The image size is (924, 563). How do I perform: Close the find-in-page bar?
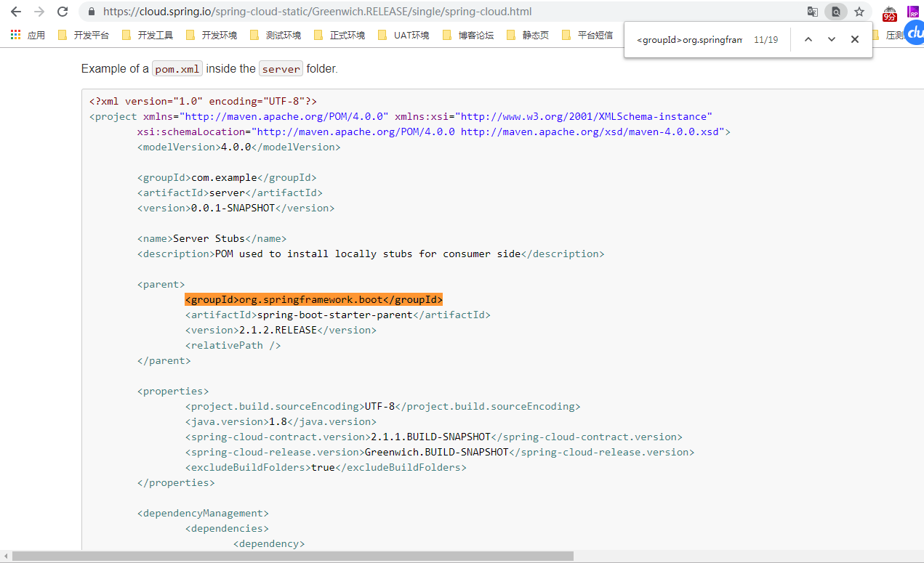tap(854, 39)
